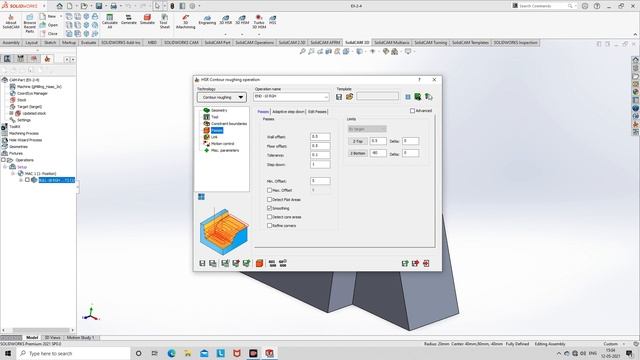Select Motion control in dialog tree
640x360 pixels.
pyautogui.click(x=222, y=144)
